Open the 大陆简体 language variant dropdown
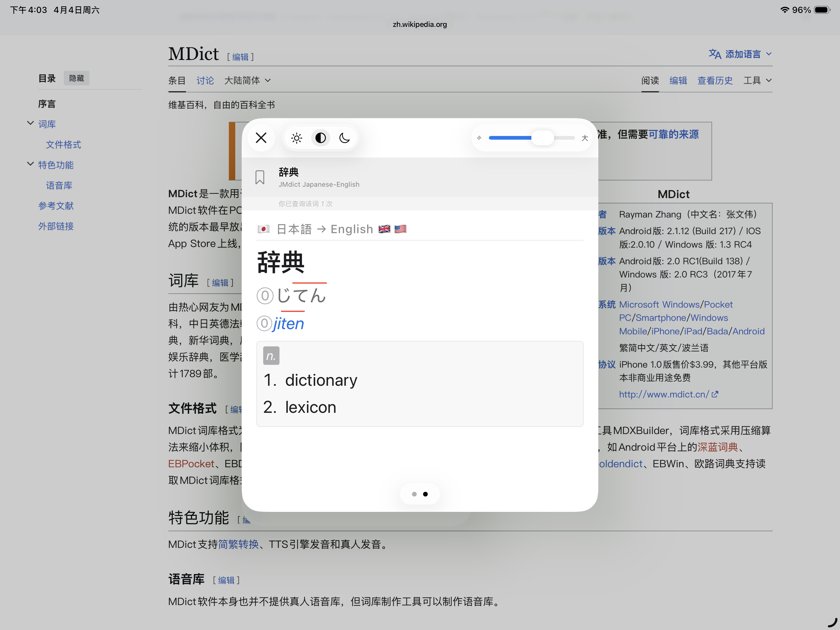840x630 pixels. (247, 80)
